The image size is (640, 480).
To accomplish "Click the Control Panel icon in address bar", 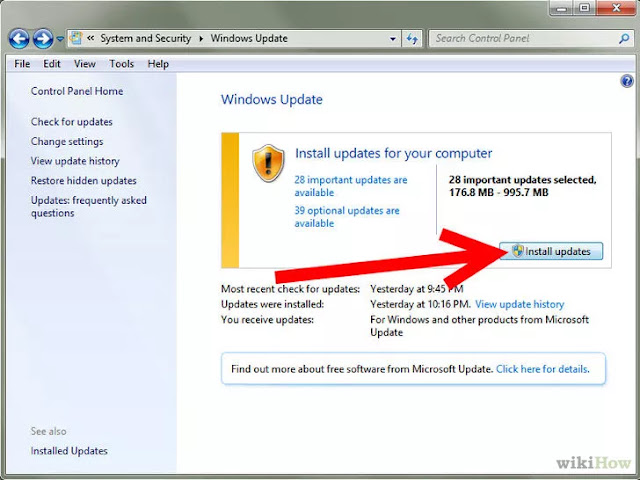I will [x=76, y=38].
